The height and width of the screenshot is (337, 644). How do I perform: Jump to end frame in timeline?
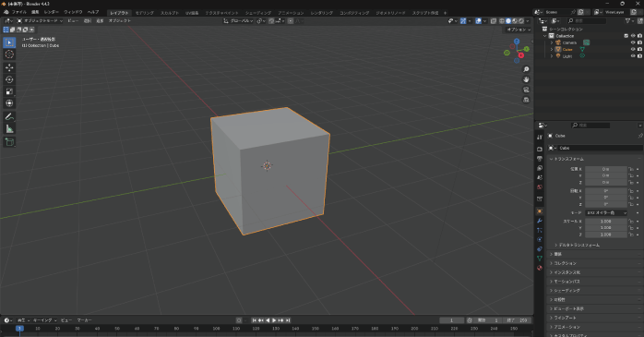[288, 320]
